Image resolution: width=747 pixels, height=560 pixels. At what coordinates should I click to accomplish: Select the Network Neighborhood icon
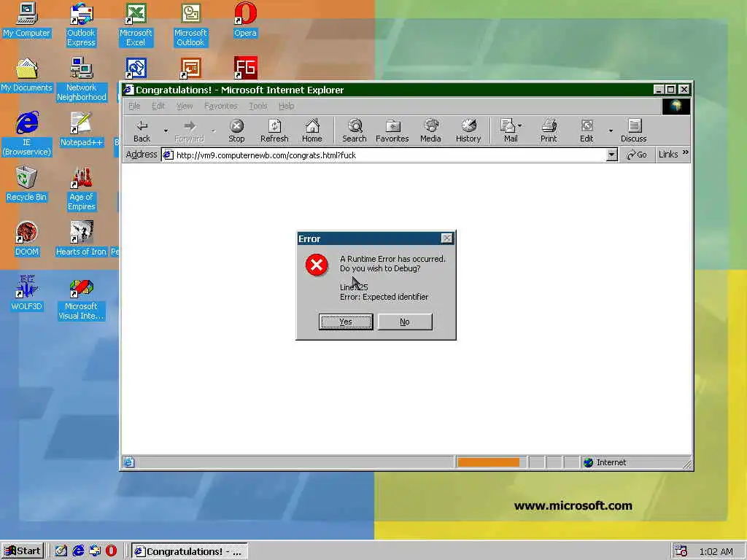[81, 79]
